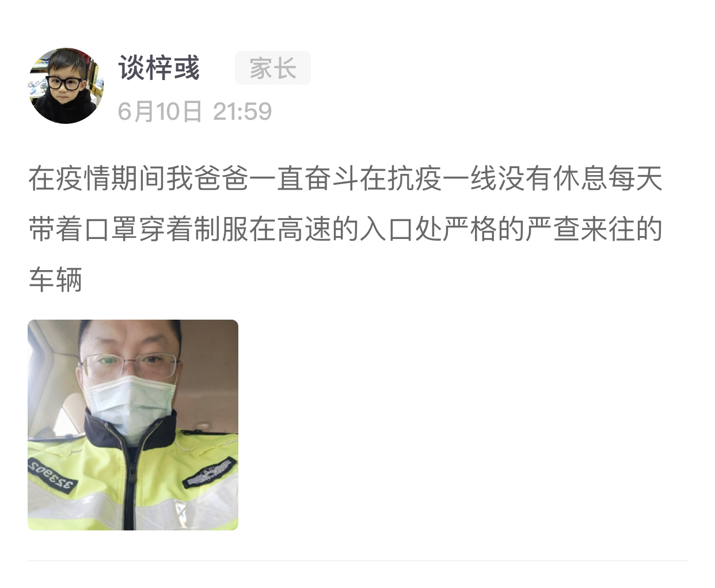Click the eyeglasses on the man in the photo
Viewport: 715px width, 588px height.
pyautogui.click(x=130, y=366)
